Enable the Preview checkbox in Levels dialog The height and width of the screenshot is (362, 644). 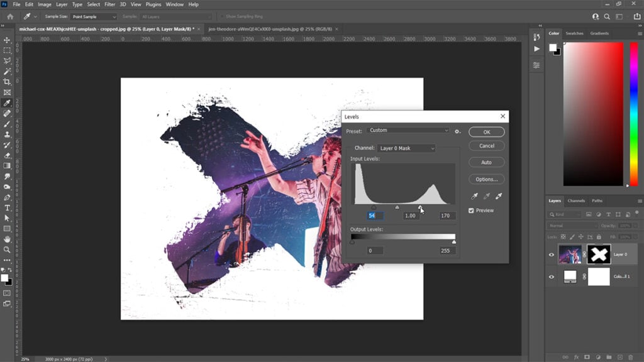tap(472, 210)
